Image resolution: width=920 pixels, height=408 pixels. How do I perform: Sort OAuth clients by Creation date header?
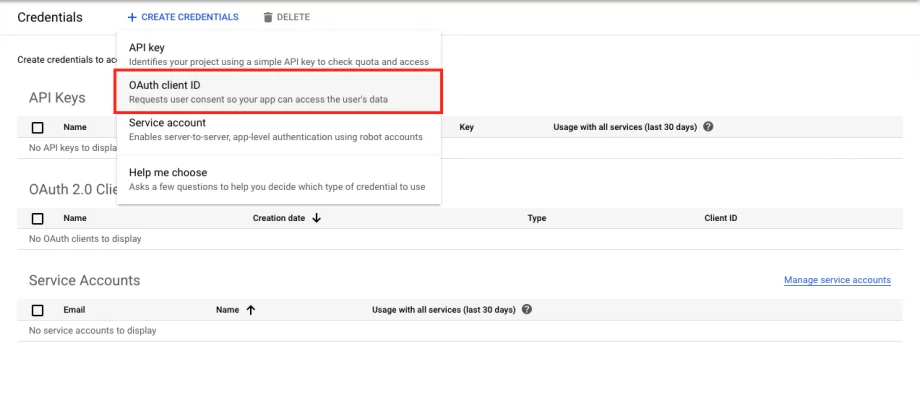click(x=279, y=218)
